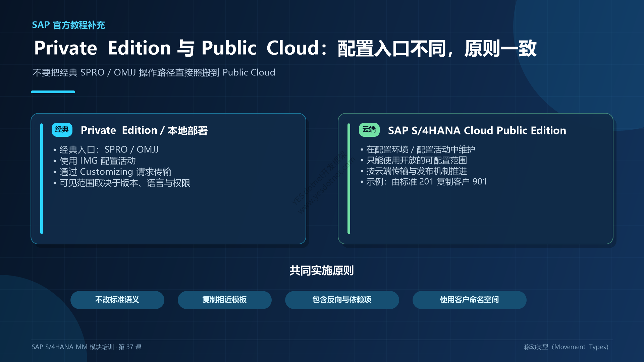Click the 共同实施原则 heading

(x=322, y=270)
